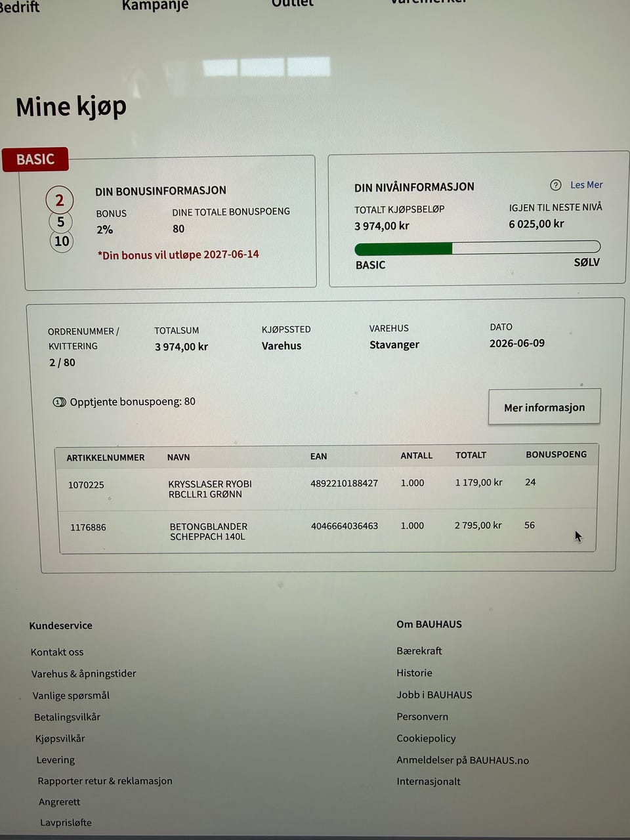Open Rapporter retur & reklamasjon link
This screenshot has height=840, width=630.
tap(105, 781)
